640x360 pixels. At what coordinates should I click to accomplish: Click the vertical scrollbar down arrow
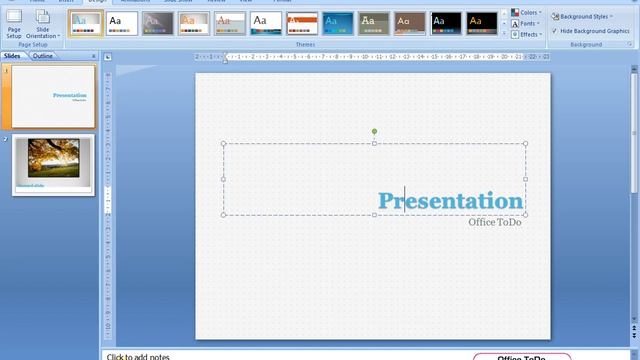point(634,319)
